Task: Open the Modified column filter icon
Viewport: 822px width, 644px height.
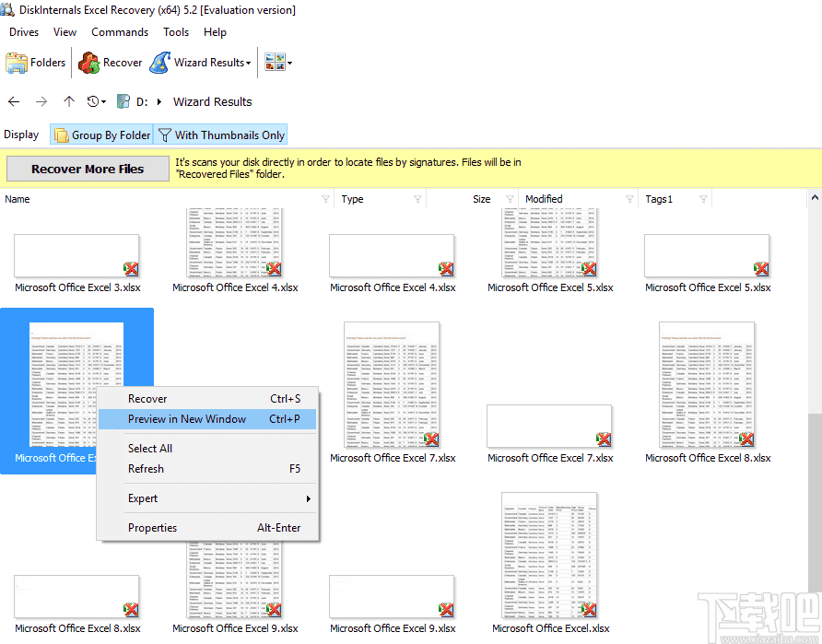Action: click(629, 199)
